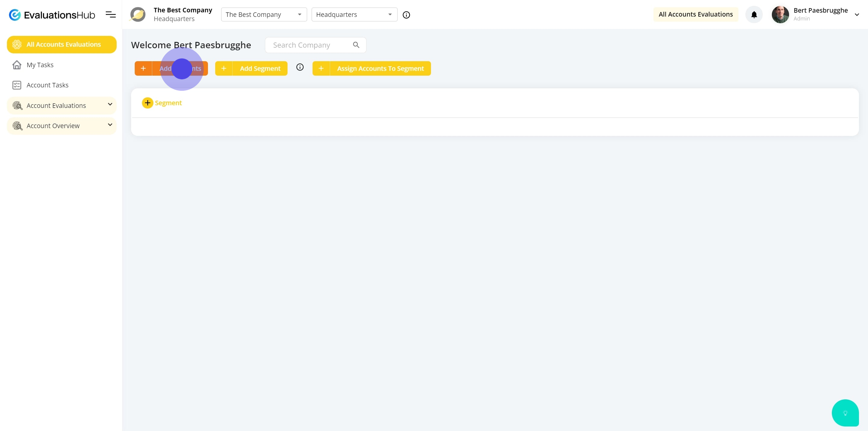
Task: Toggle the hamburger sidebar menu icon
Action: [111, 14]
